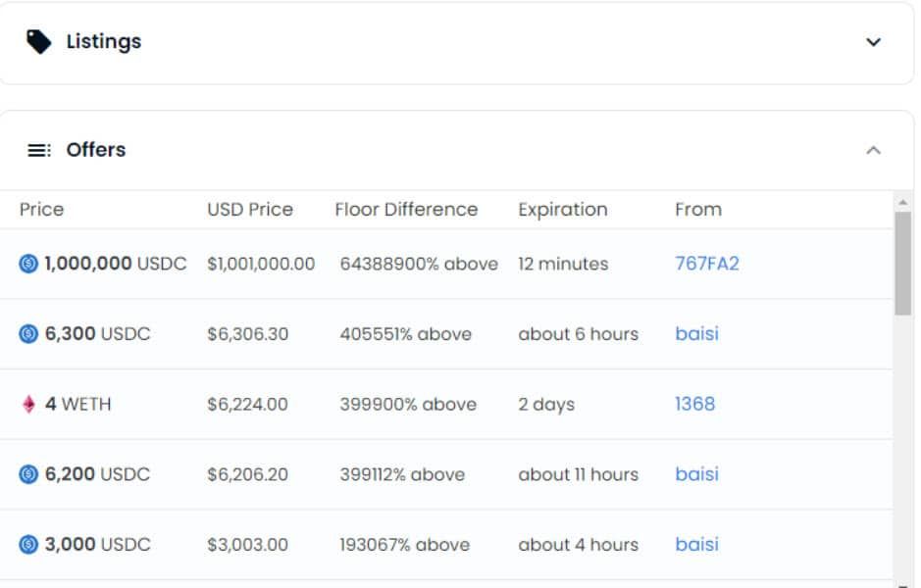Open the 767FA2 profile link
This screenshot has height=588, width=921.
(706, 264)
